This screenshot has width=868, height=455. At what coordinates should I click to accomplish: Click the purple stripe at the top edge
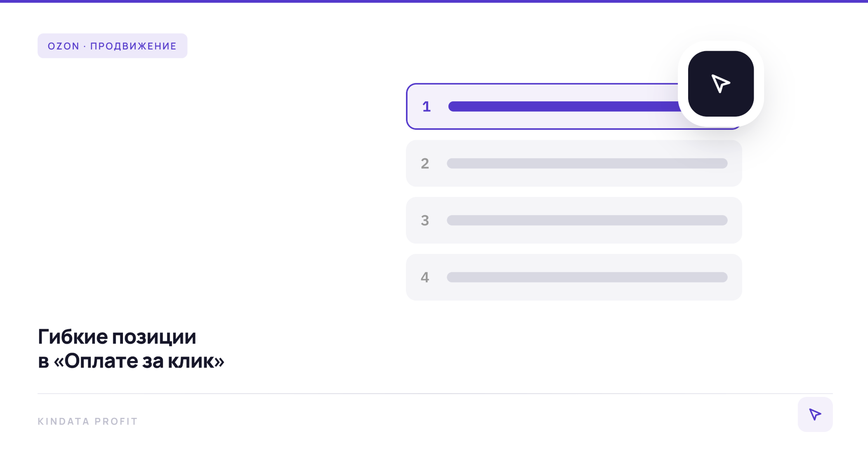click(x=434, y=1)
